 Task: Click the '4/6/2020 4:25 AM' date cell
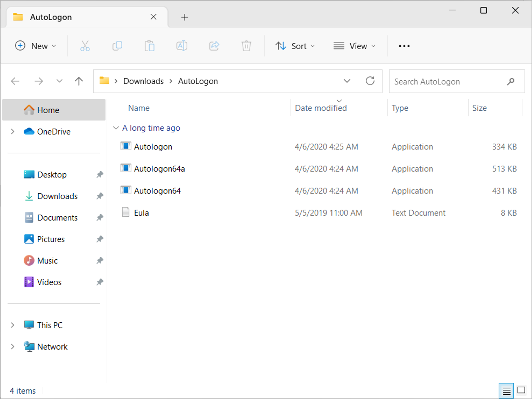click(326, 147)
